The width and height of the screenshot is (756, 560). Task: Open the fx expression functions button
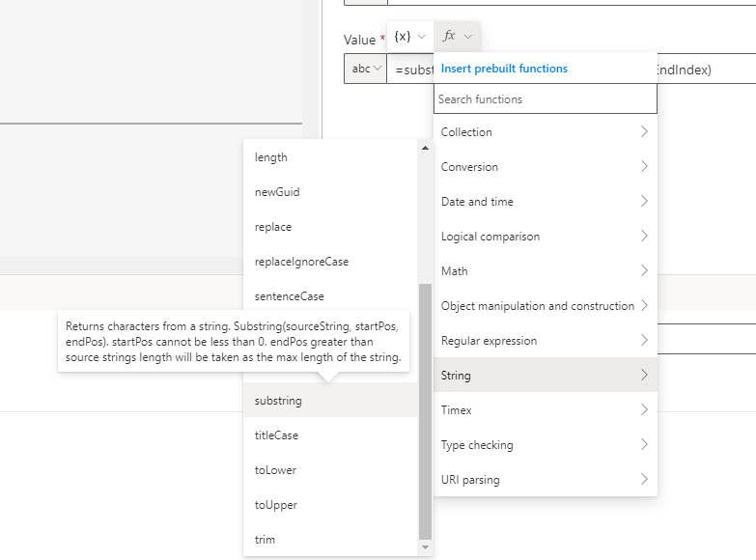[x=457, y=36]
